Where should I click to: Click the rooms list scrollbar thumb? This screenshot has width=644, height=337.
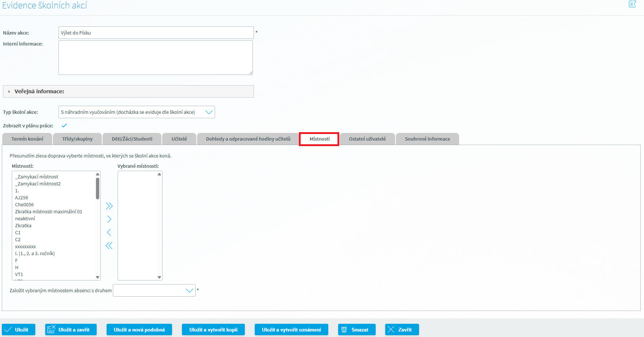[x=97, y=188]
